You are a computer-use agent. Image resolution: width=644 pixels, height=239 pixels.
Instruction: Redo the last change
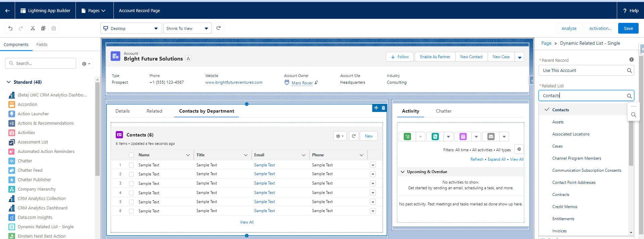tap(21, 28)
